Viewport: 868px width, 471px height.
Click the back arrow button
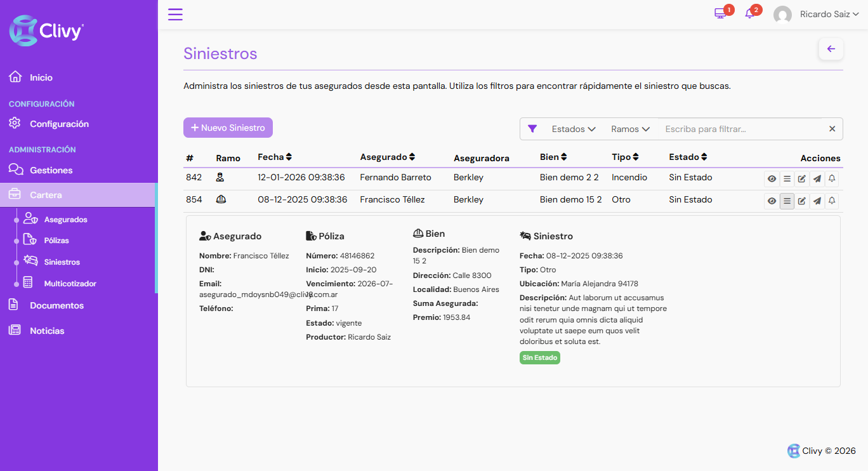pyautogui.click(x=831, y=49)
